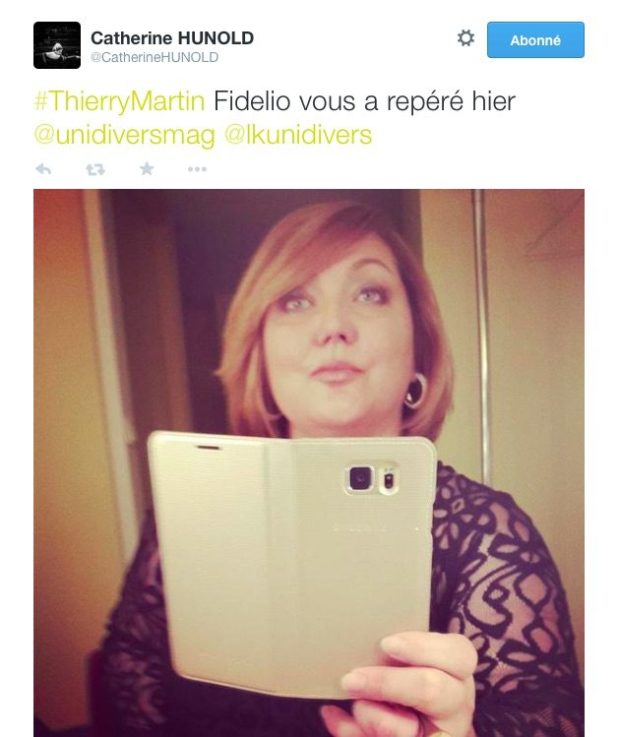The width and height of the screenshot is (620, 737).
Task: Expand tweet actions with the ellipsis icon
Action: point(197,169)
